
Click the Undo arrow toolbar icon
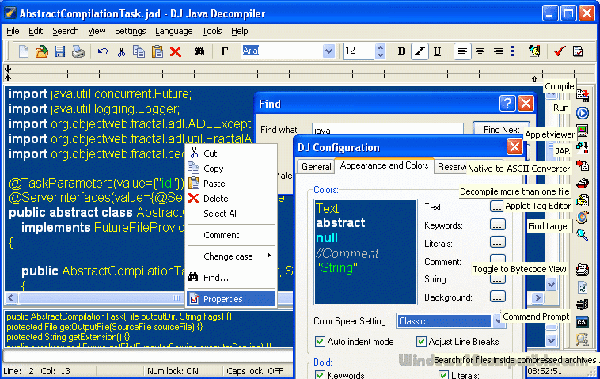pyautogui.click(x=103, y=51)
